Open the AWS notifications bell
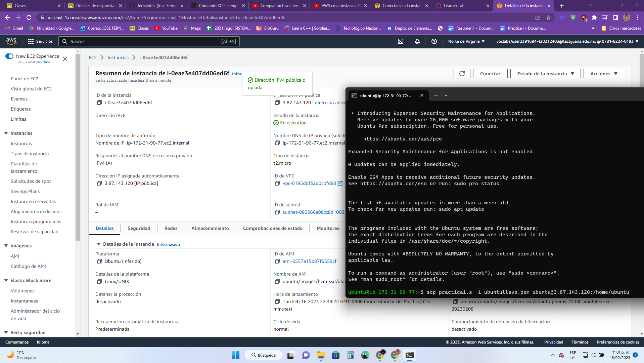 pyautogui.click(x=417, y=41)
